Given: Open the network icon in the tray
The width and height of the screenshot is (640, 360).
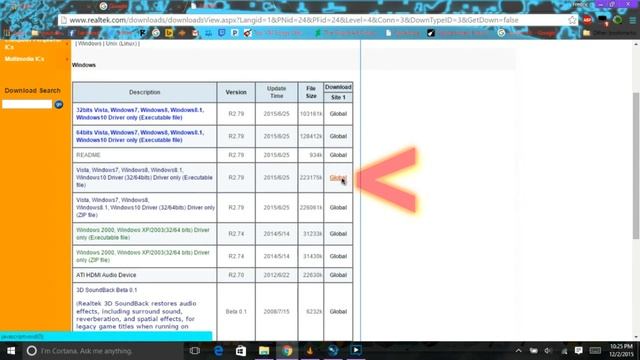Looking at the screenshot, I should tap(564, 351).
